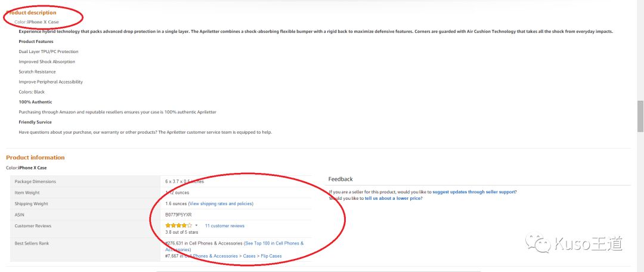
Task: Click the 3.8 out of 5 stars text
Action: (181, 232)
